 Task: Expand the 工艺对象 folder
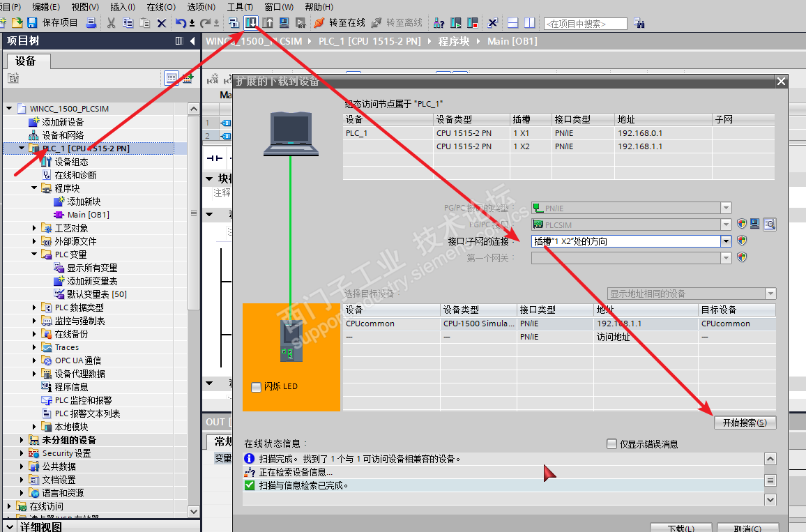34,228
